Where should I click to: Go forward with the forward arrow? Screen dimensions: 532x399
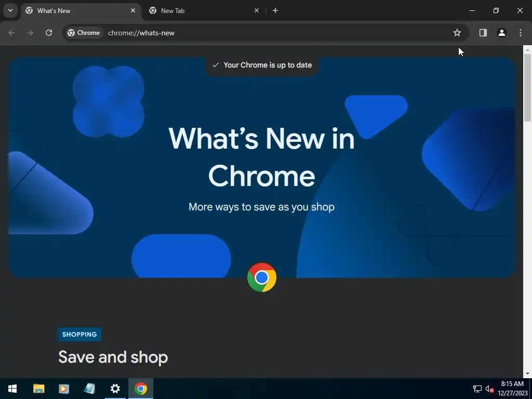click(x=30, y=33)
